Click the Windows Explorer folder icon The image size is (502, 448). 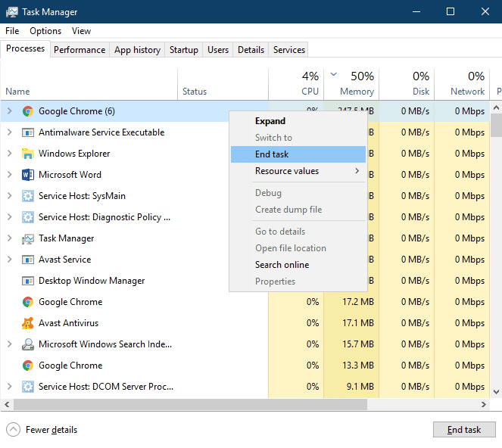pyautogui.click(x=28, y=154)
